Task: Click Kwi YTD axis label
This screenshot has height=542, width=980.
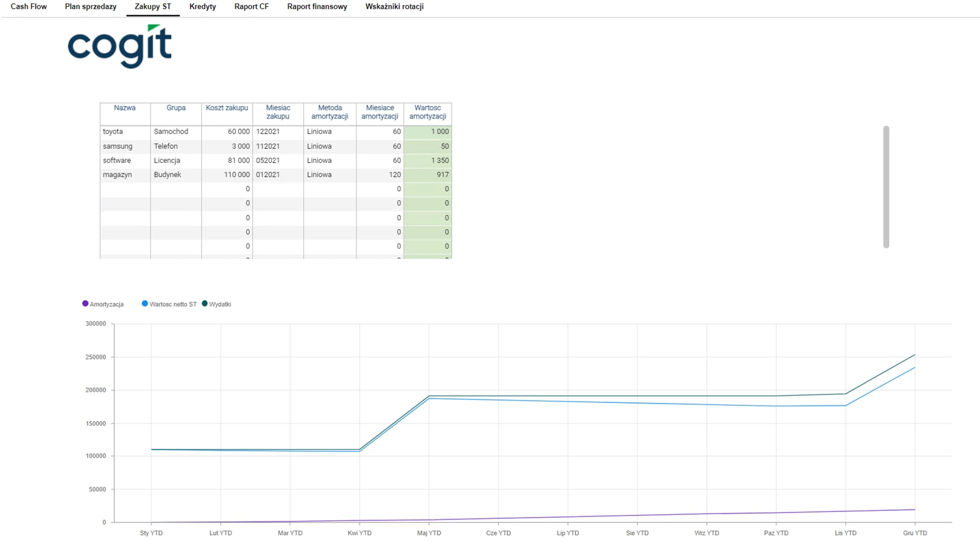Action: [359, 533]
